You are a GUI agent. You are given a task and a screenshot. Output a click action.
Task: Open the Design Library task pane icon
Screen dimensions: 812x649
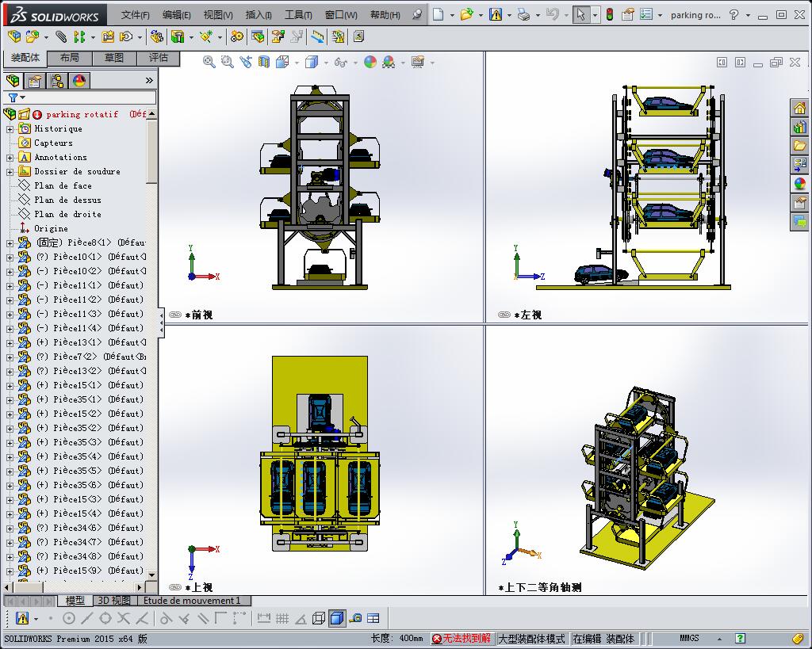click(799, 127)
